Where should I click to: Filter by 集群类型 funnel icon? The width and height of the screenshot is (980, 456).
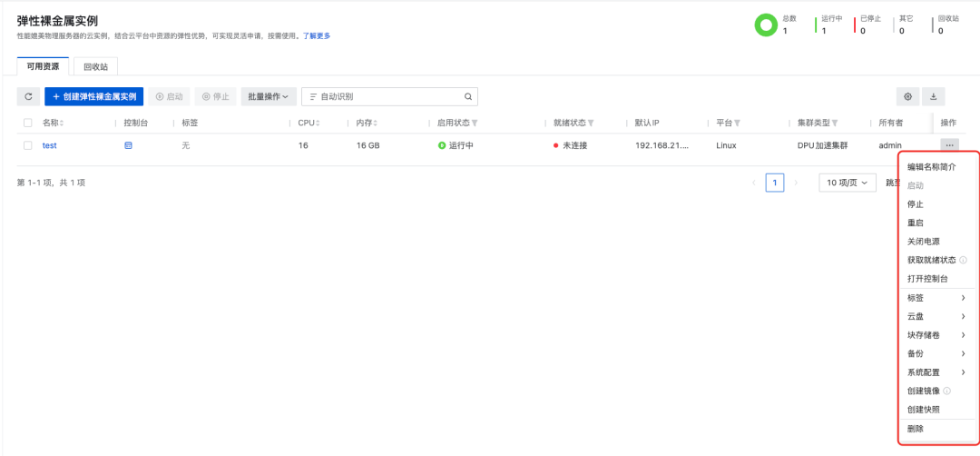click(x=835, y=124)
